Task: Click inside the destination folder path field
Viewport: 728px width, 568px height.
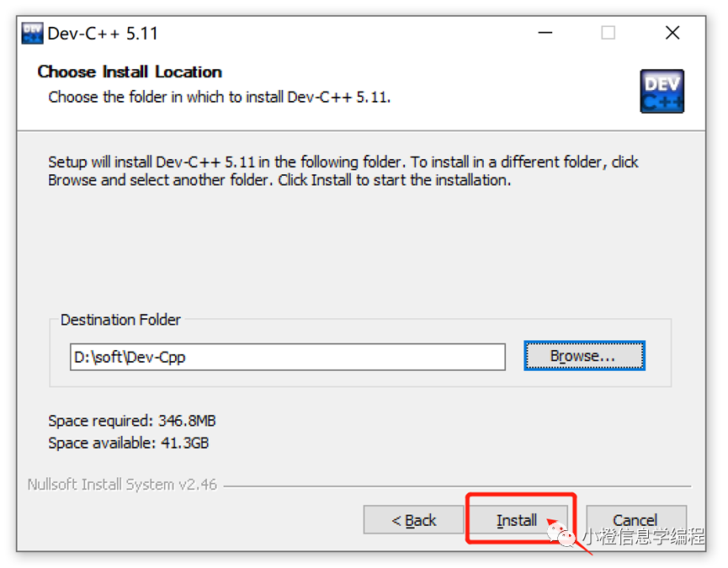Action: tap(286, 357)
